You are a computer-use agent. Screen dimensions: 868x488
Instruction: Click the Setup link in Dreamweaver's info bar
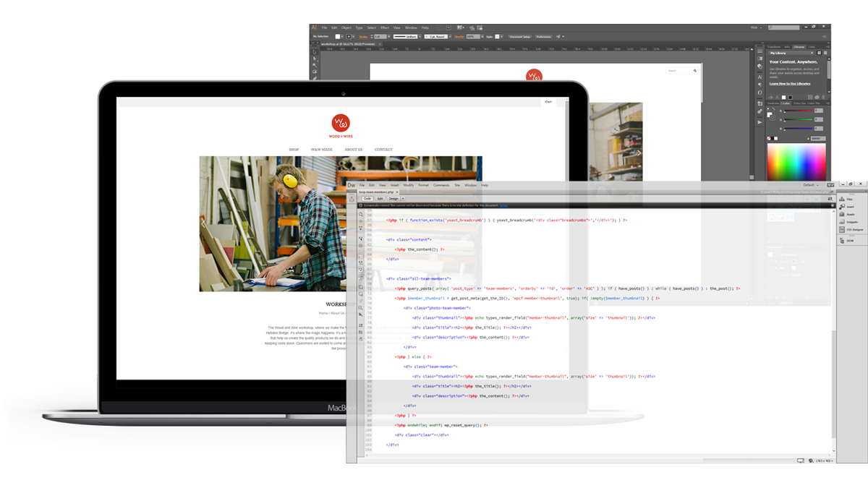click(x=503, y=205)
